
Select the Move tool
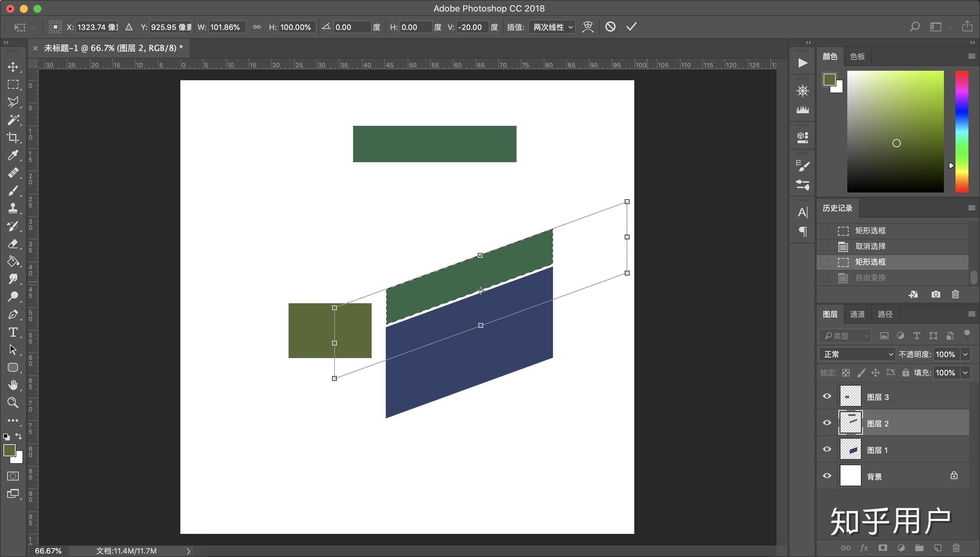pos(13,67)
